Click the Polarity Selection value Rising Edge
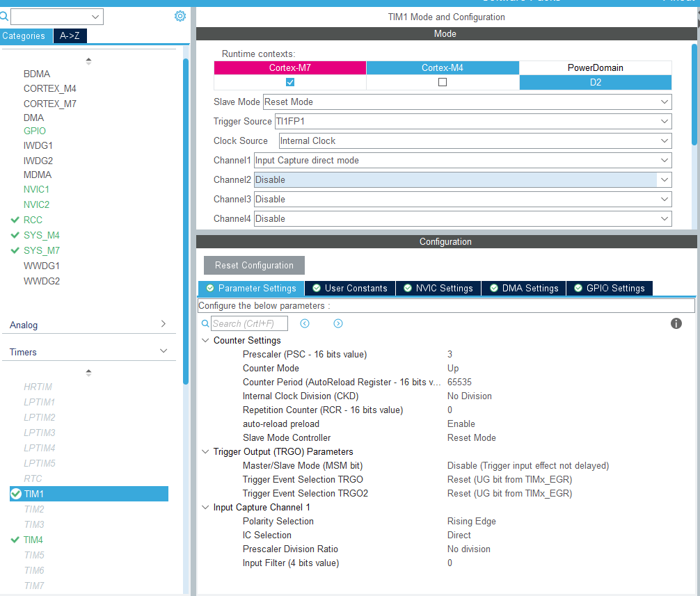Image resolution: width=700 pixels, height=596 pixels. [x=472, y=522]
